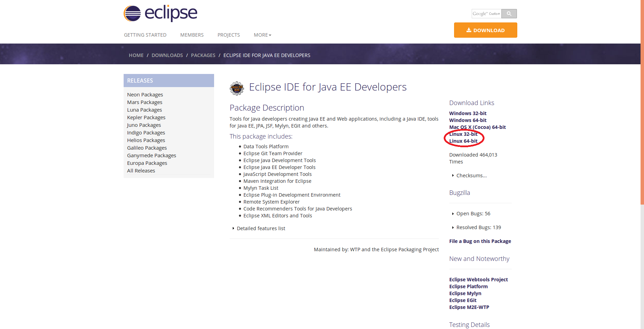Download the Linux 32-bit package

(463, 134)
